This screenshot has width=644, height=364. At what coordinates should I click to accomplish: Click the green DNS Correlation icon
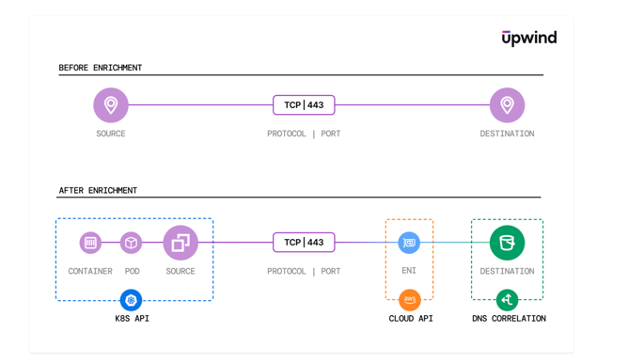click(508, 300)
